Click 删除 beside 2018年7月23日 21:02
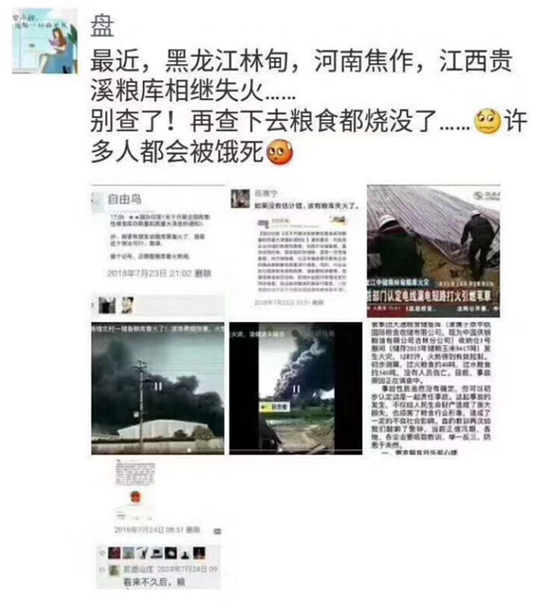 (x=202, y=273)
